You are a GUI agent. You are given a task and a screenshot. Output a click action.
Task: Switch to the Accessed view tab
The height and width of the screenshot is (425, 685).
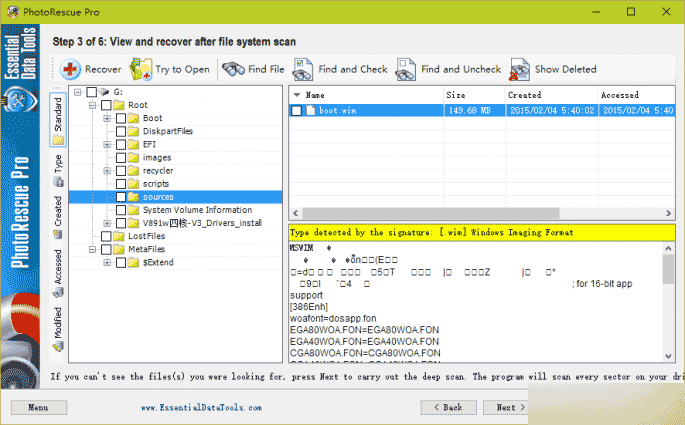coord(58,273)
